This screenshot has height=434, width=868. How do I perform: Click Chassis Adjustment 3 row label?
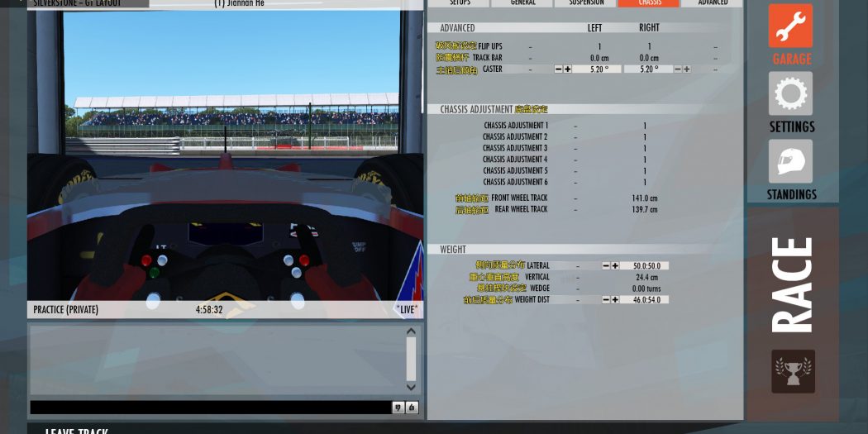point(515,148)
